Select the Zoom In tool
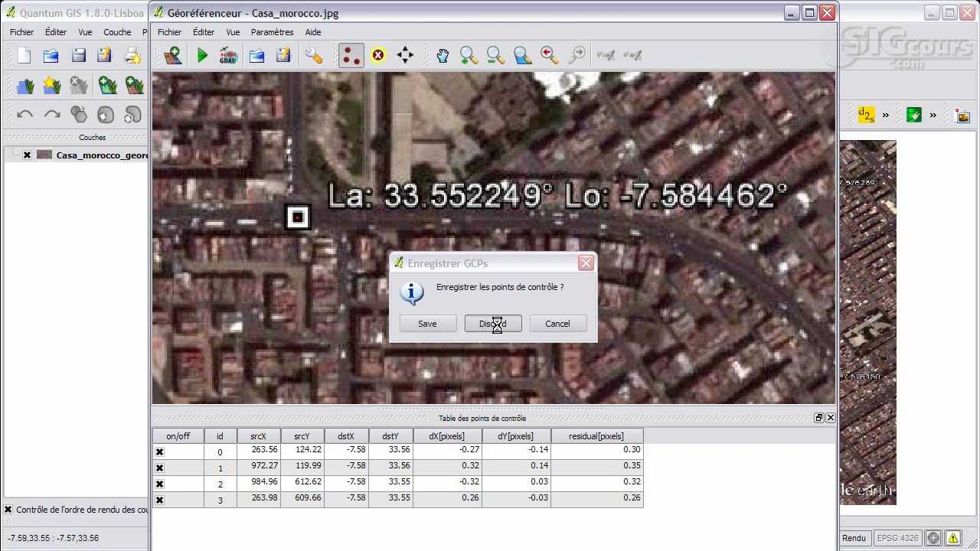Viewport: 980px width, 551px height. click(x=469, y=55)
